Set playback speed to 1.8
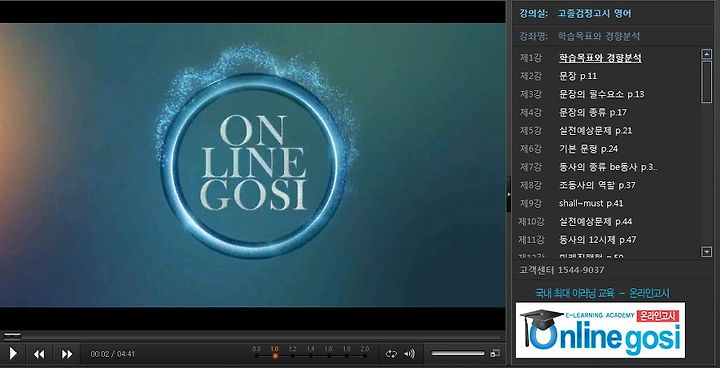Screen dimensions: 720x368 click(347, 352)
